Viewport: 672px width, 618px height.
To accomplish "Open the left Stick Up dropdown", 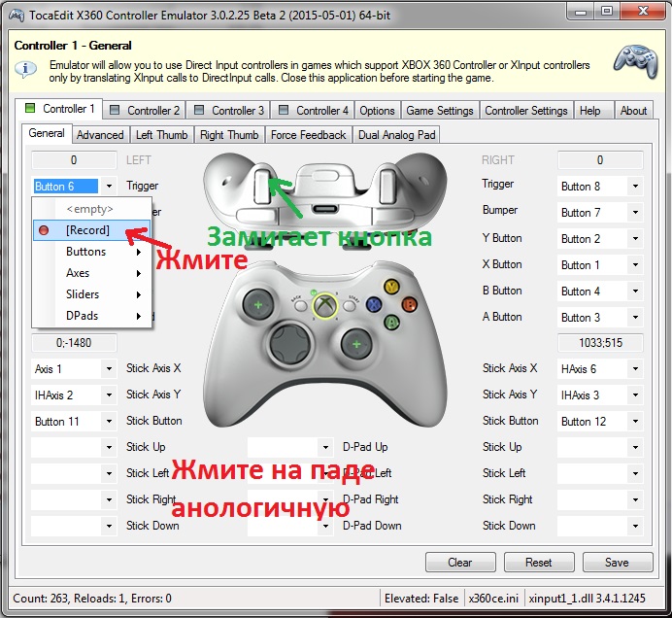I will pyautogui.click(x=110, y=447).
